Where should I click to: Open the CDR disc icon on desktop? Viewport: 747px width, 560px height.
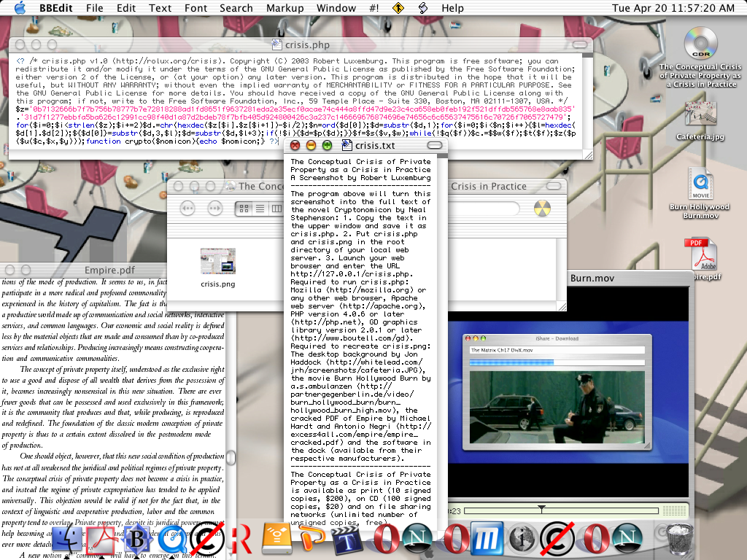point(700,44)
